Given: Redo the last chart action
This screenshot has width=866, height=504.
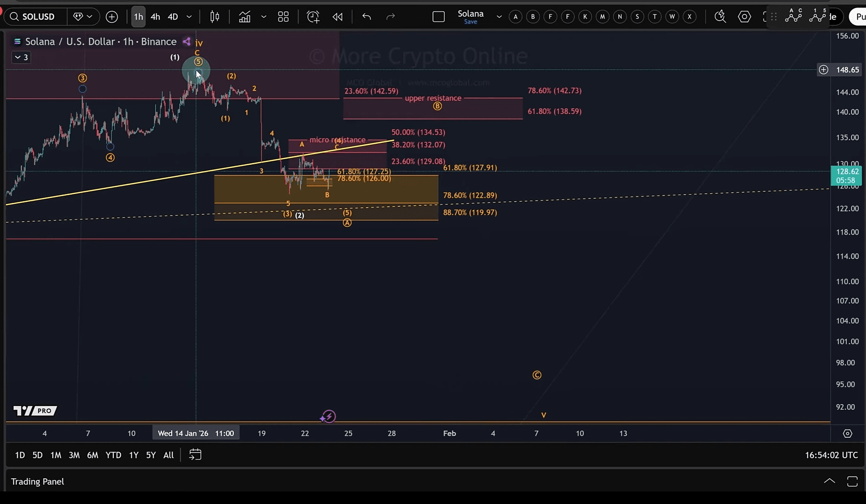Looking at the screenshot, I should (x=391, y=17).
